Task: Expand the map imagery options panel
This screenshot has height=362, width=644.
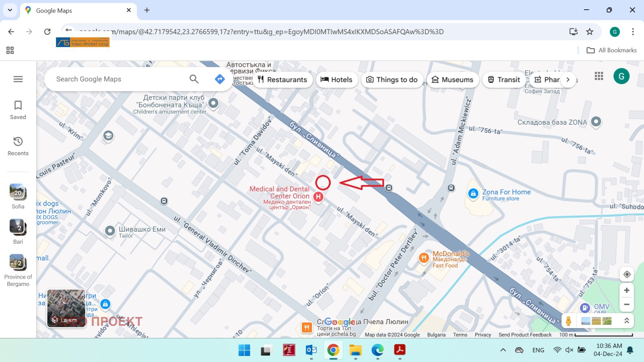Action: click(x=626, y=321)
